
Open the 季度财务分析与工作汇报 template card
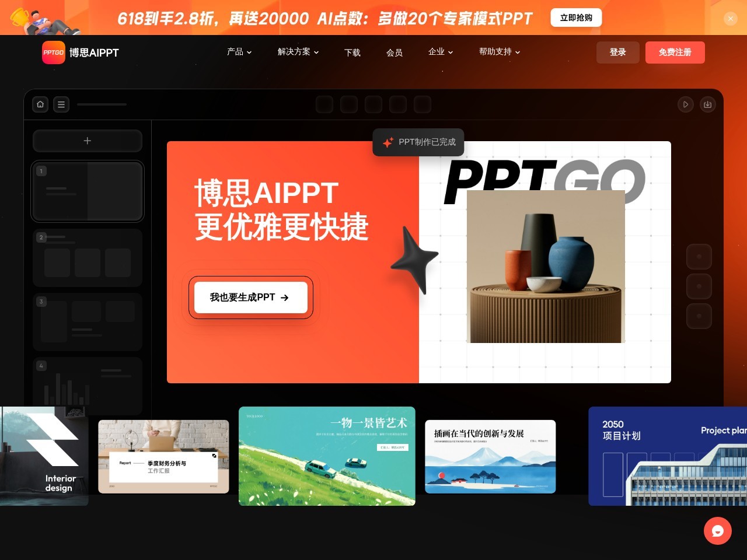tap(163, 457)
